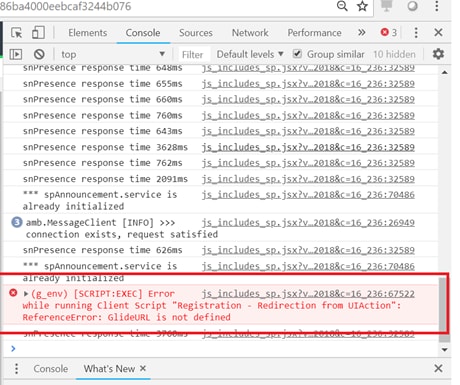This screenshot has height=385, width=460.
Task: Open source link for 660ms response
Action: (308, 99)
